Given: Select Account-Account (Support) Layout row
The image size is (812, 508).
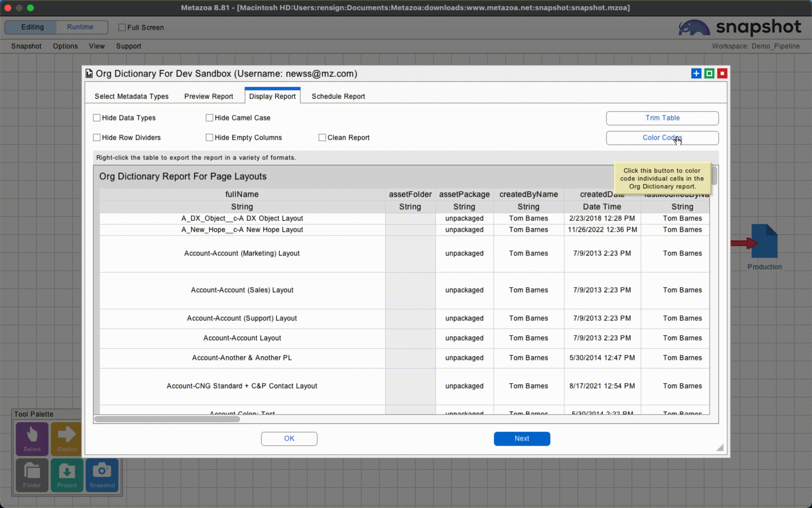Looking at the screenshot, I should 242,319.
